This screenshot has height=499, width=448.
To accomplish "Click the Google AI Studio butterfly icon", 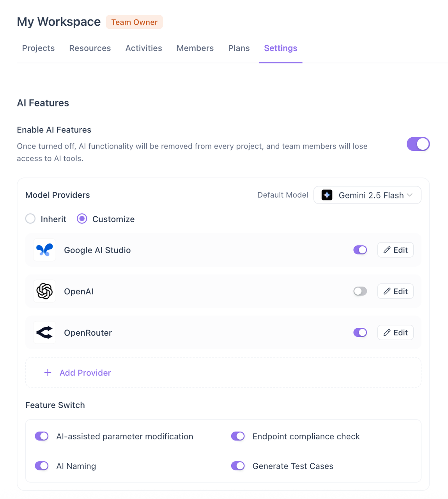I will point(44,250).
